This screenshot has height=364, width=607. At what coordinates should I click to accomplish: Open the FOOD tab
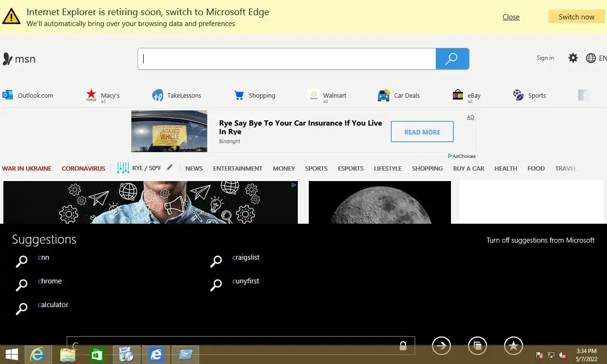(536, 168)
